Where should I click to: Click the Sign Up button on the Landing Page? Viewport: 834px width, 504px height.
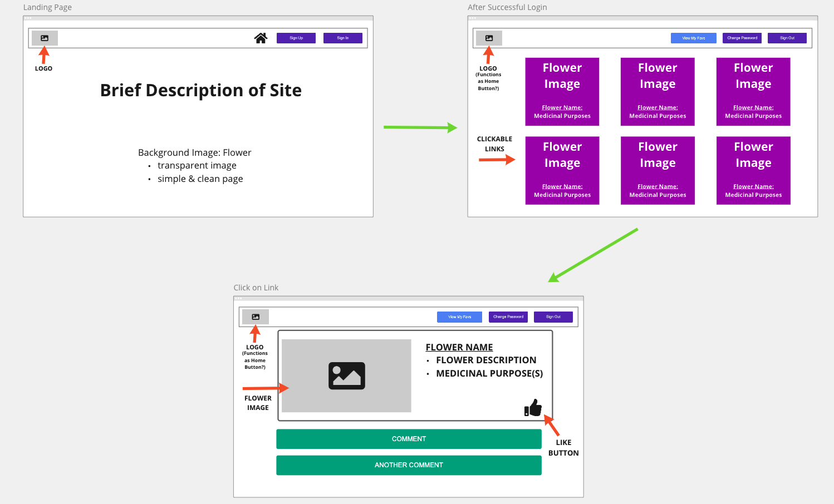pos(296,38)
